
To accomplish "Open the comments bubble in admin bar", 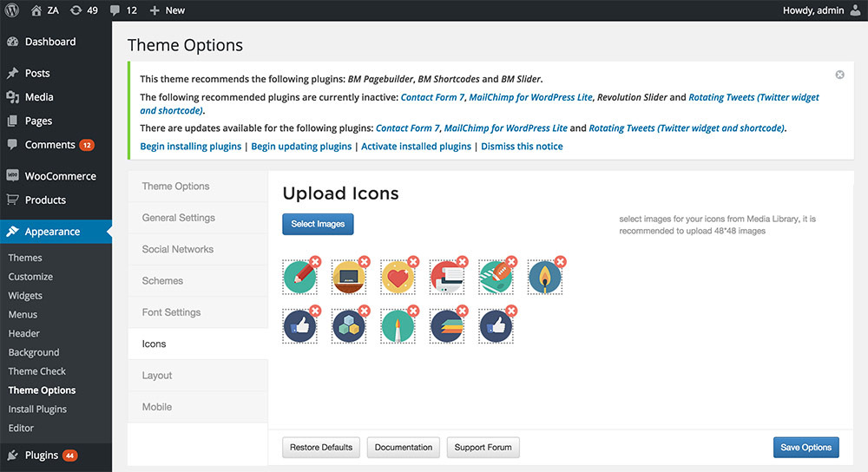I will [x=115, y=10].
